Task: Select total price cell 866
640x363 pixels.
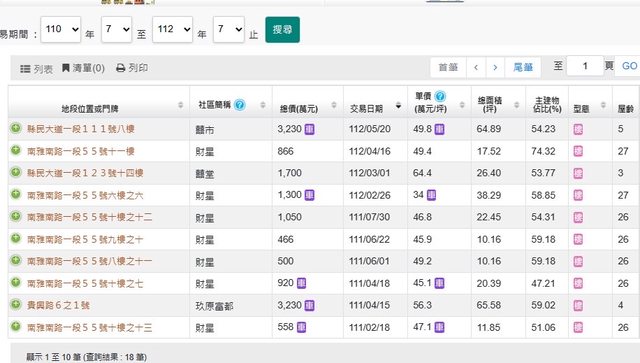Action: 285,151
